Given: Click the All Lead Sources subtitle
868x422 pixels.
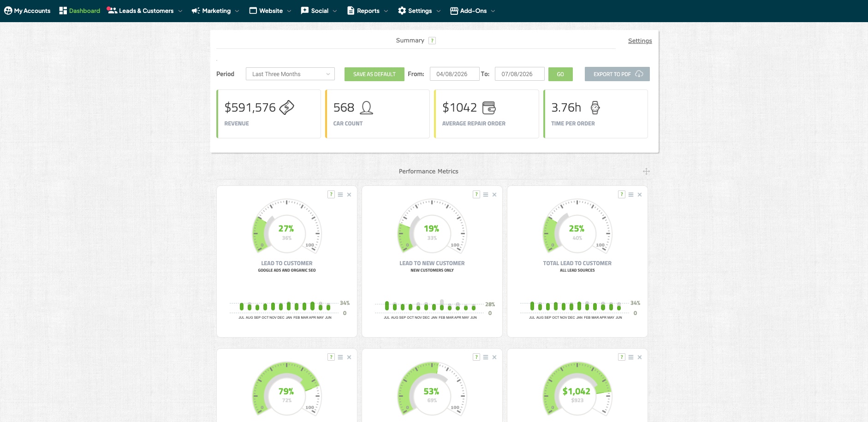Looking at the screenshot, I should [577, 270].
